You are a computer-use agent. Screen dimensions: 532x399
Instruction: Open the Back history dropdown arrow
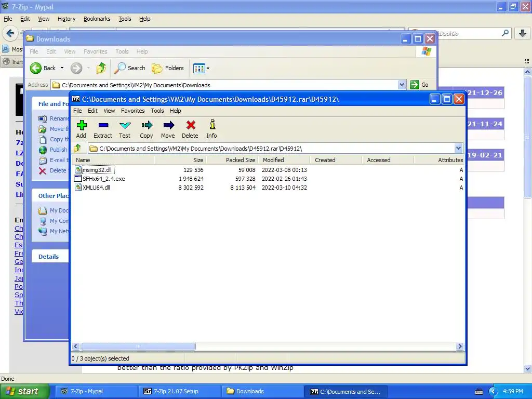click(62, 68)
